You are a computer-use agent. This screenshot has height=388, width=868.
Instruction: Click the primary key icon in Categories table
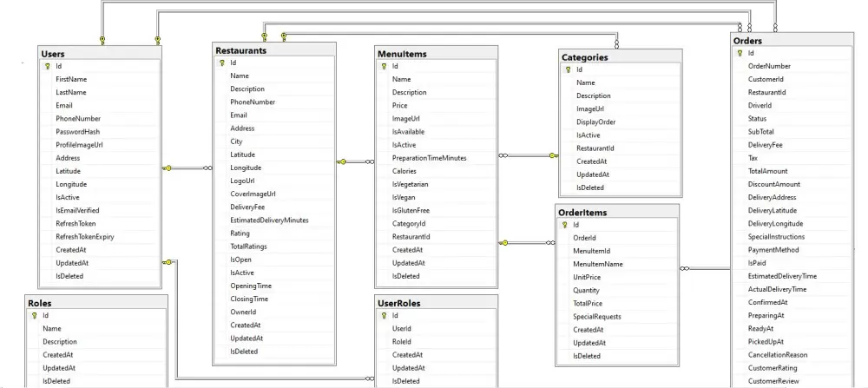(x=568, y=69)
